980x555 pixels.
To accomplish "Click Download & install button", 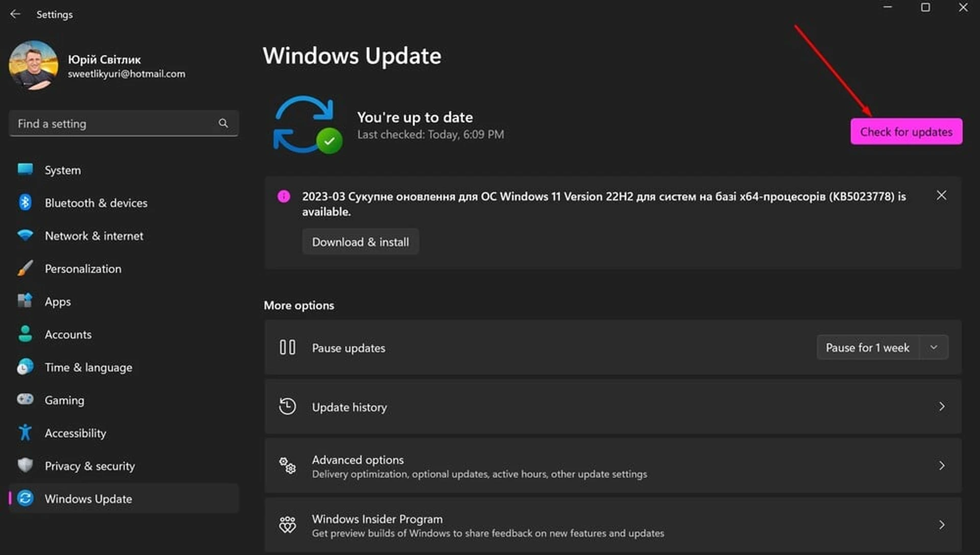I will (x=360, y=242).
